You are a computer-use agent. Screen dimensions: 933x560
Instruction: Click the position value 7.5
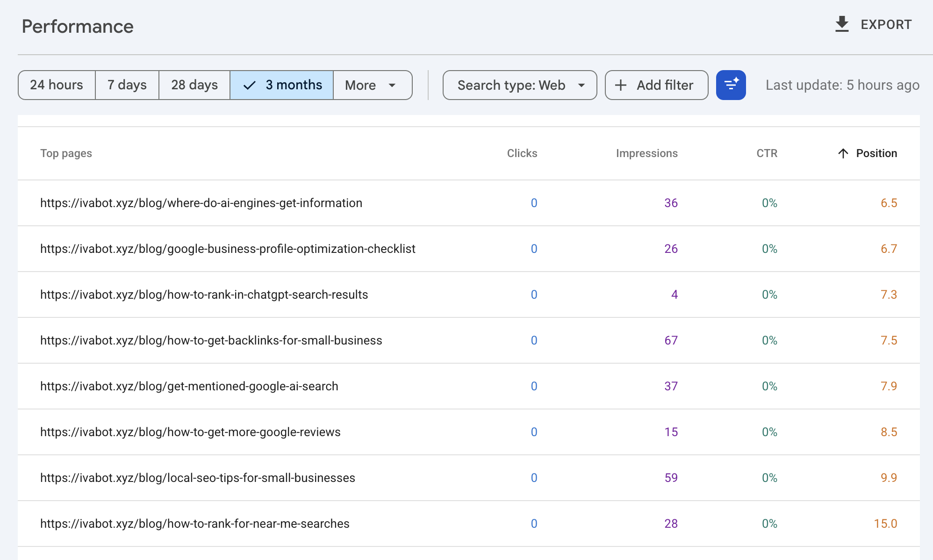click(889, 340)
